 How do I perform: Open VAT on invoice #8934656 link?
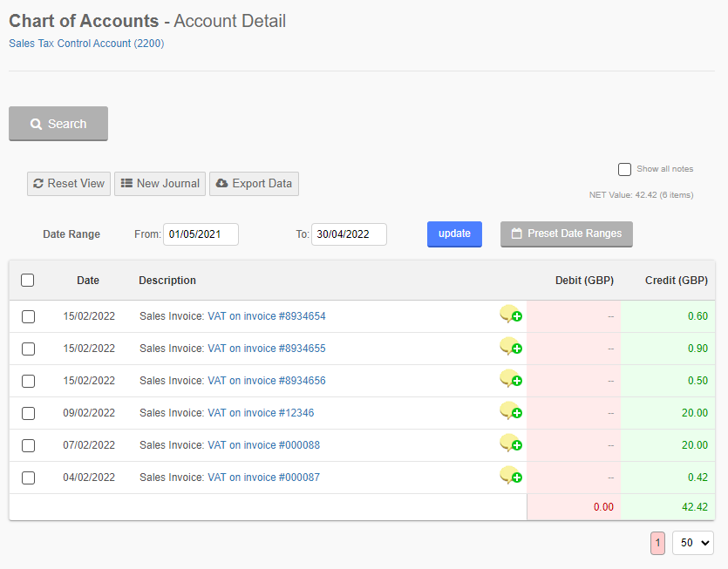point(267,381)
